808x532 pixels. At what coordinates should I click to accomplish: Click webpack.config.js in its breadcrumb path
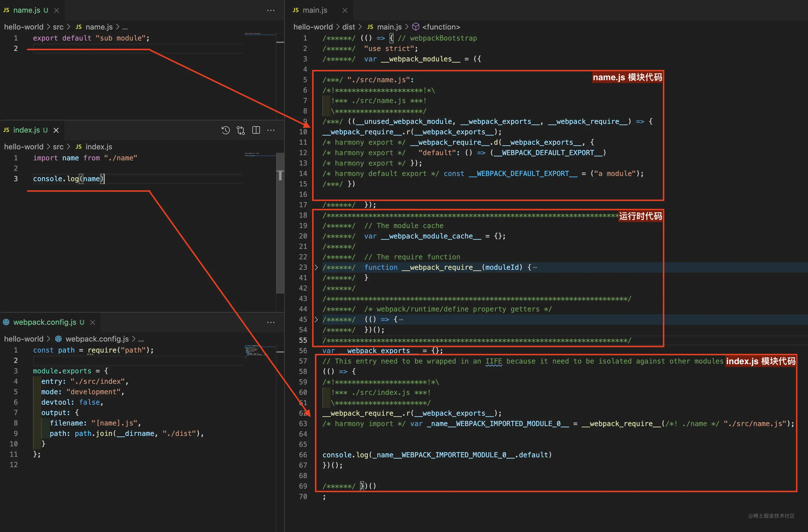[92, 339]
